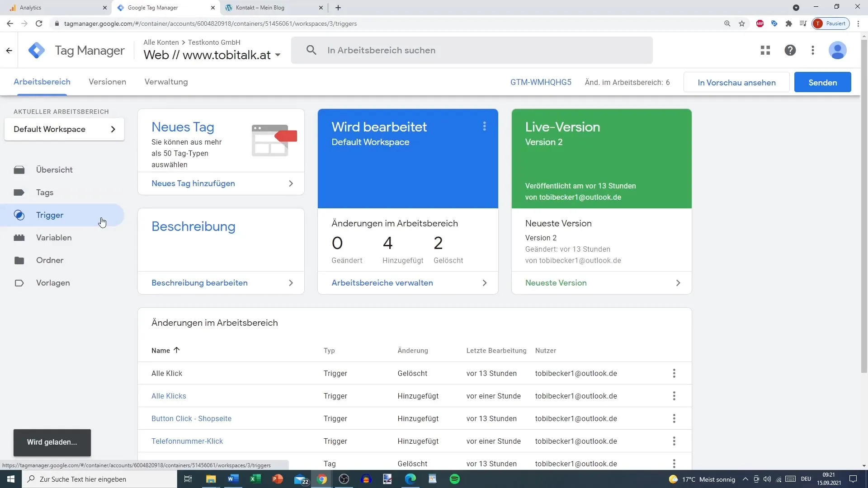Open the three-dot menu beside help icon
Viewport: 868px width, 488px height.
[x=813, y=50]
